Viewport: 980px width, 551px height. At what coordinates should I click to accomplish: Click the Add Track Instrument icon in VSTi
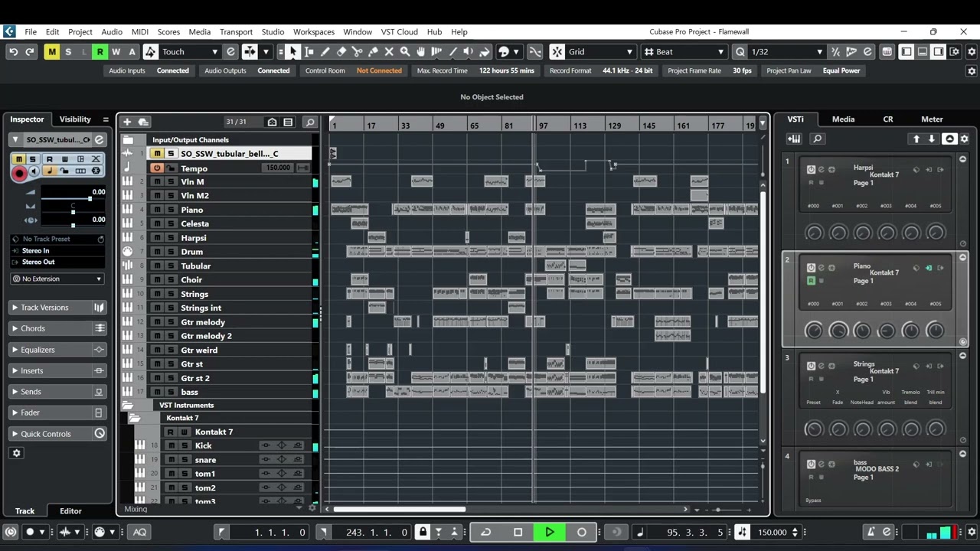point(795,139)
